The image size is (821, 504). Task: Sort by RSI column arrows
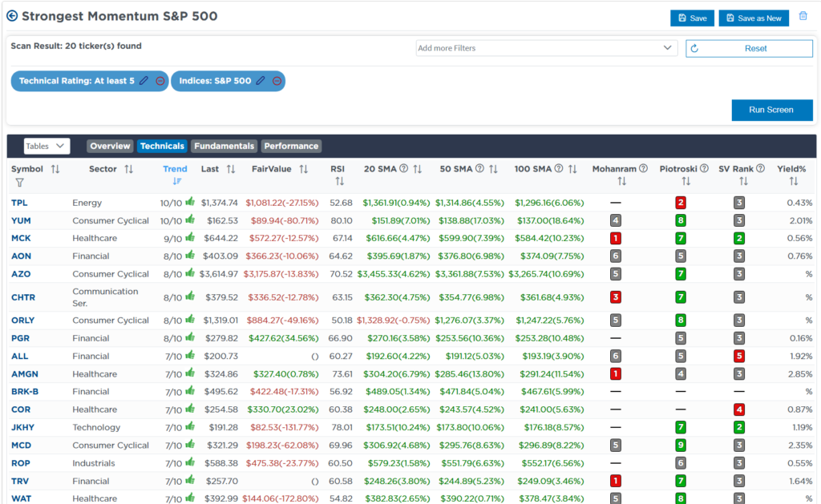tap(340, 181)
